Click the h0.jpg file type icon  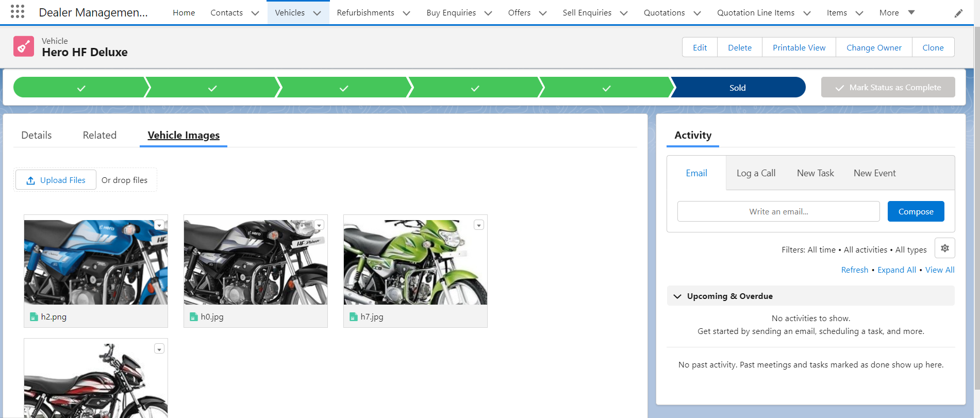click(194, 317)
